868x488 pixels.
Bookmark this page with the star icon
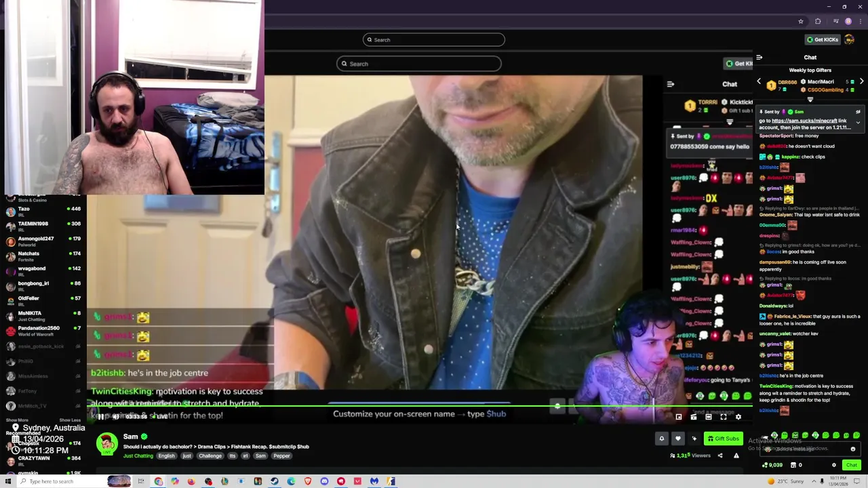pos(801,21)
